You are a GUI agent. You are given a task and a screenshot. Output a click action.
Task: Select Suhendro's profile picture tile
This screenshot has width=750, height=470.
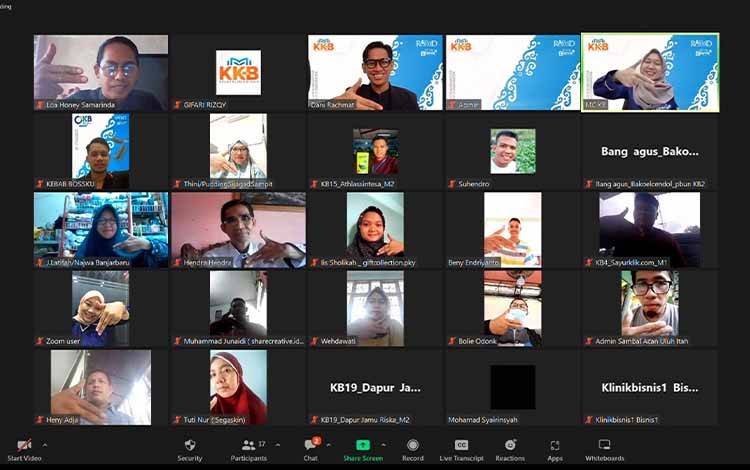[513, 151]
